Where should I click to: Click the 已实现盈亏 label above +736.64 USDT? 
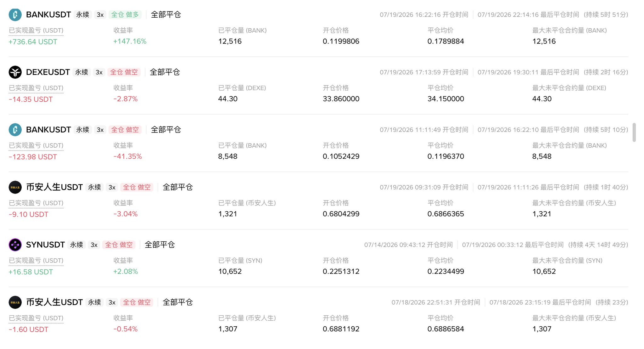coord(36,31)
